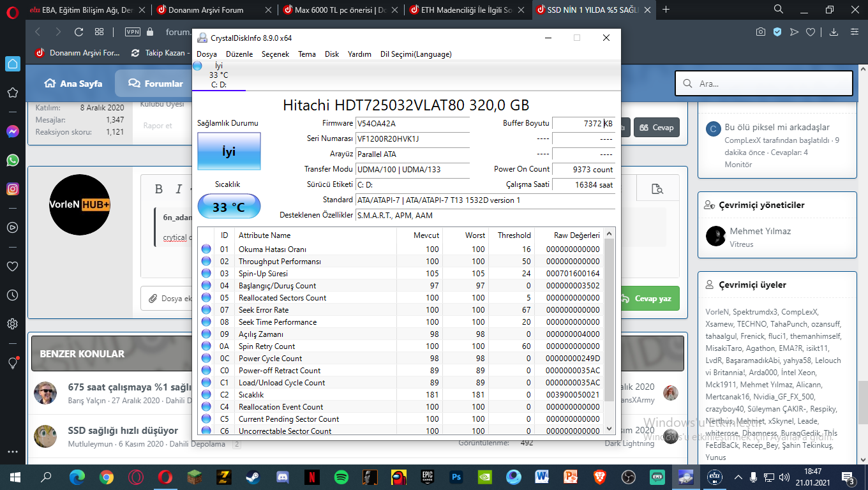Open Netflix from the taskbar
The image size is (868, 490).
click(311, 477)
